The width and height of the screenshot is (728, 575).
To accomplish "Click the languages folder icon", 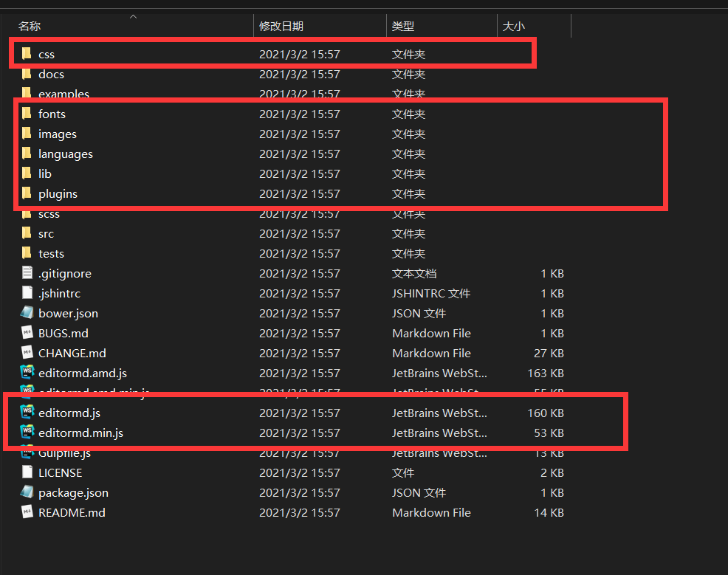I will tap(27, 154).
